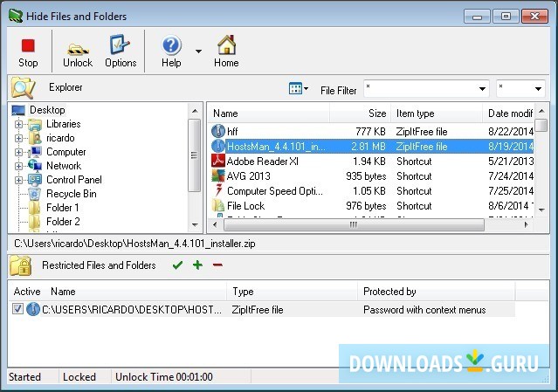Select Folder 1 in the tree
This screenshot has width=558, height=392.
tap(62, 208)
